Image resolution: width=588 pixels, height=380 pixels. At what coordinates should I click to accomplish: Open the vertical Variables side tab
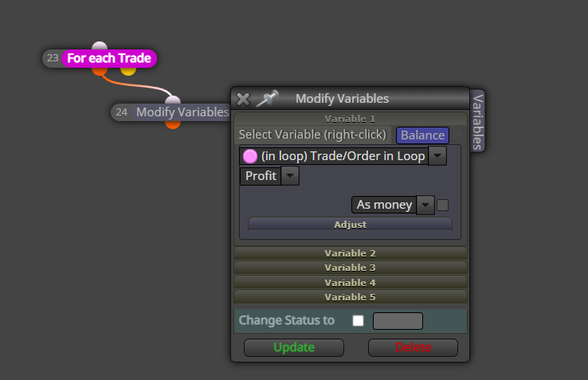[477, 121]
